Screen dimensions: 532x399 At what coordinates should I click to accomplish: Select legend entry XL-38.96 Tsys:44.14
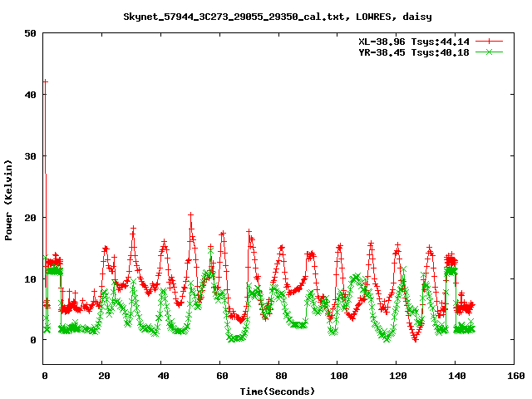[x=414, y=42]
